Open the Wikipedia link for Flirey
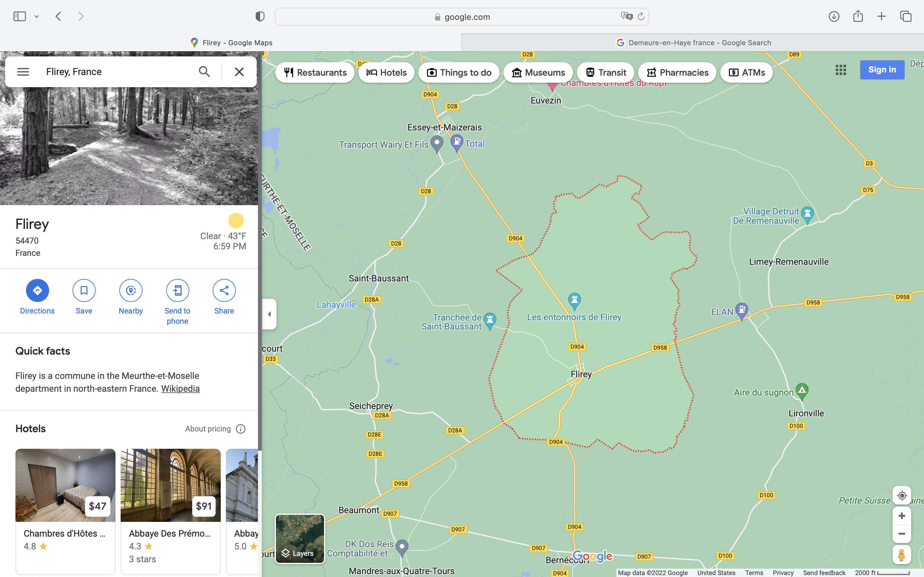Screen dimensions: 924x577 [x=180, y=389]
